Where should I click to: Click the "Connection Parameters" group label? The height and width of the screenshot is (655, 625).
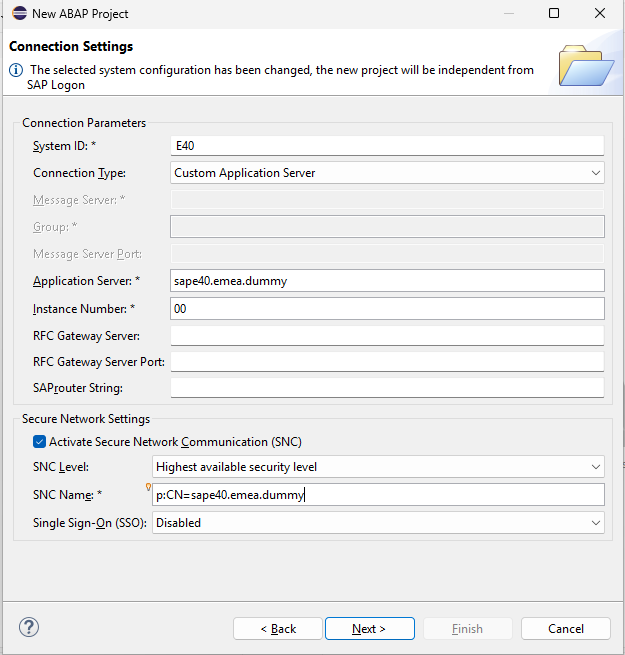click(84, 123)
